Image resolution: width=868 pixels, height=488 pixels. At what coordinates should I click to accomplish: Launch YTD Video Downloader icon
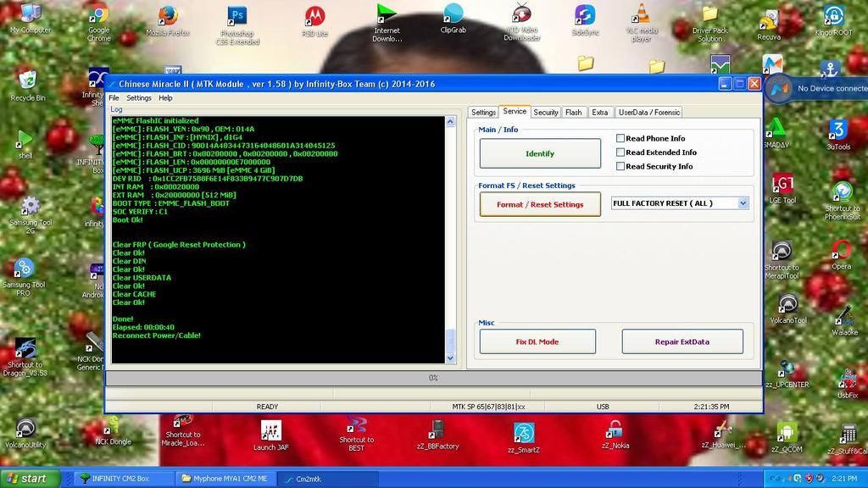tap(521, 22)
